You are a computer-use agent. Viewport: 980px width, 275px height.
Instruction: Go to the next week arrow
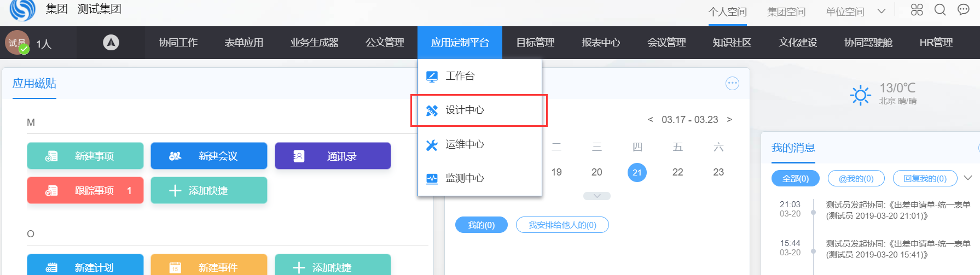729,120
